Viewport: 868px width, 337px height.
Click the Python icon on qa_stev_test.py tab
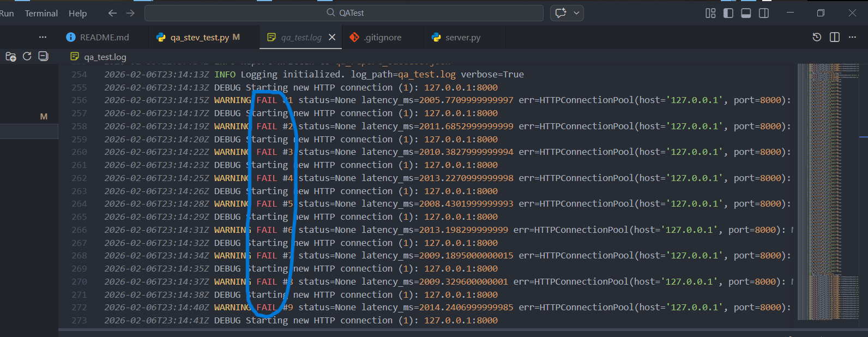coord(161,37)
